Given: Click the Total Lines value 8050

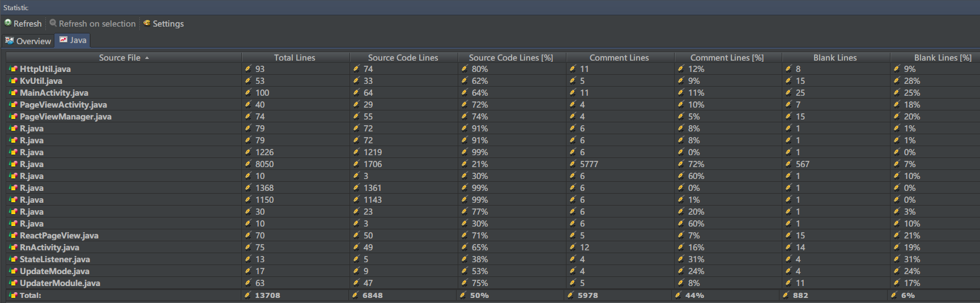Looking at the screenshot, I should 265,164.
